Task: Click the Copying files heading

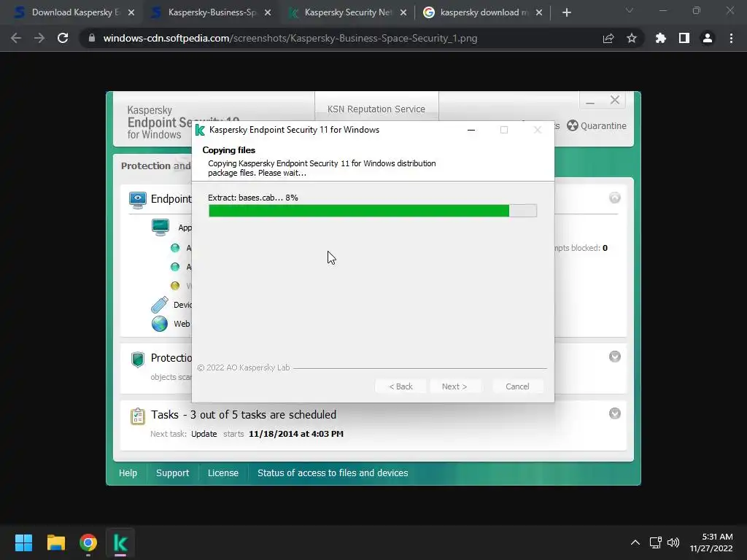Action: [x=228, y=150]
